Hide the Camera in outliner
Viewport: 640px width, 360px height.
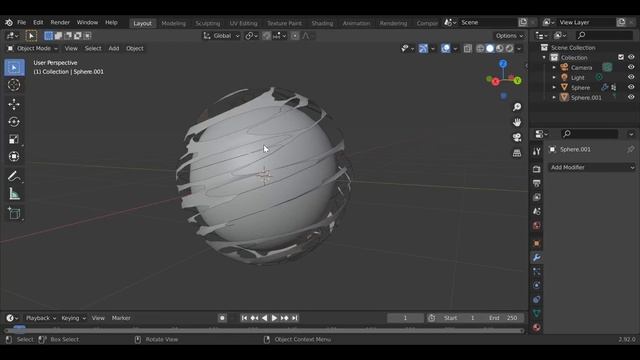click(631, 67)
